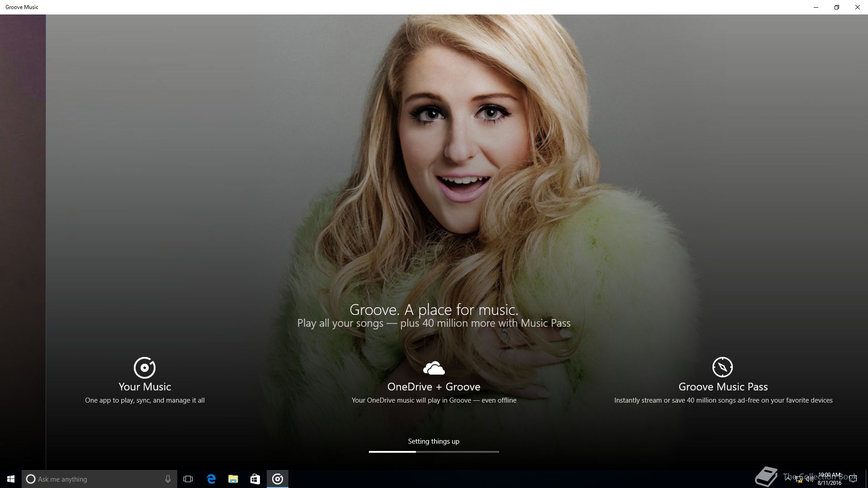Close the Groove Music window
Image resolution: width=868 pixels, height=488 pixels.
[858, 7]
